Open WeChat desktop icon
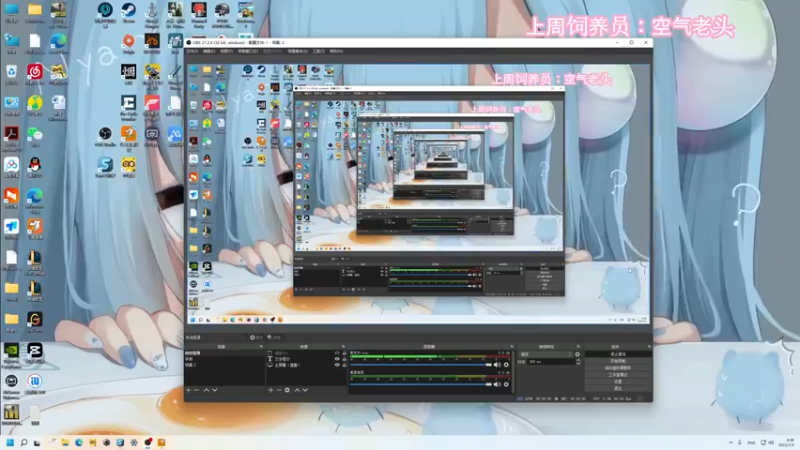 coord(35,137)
